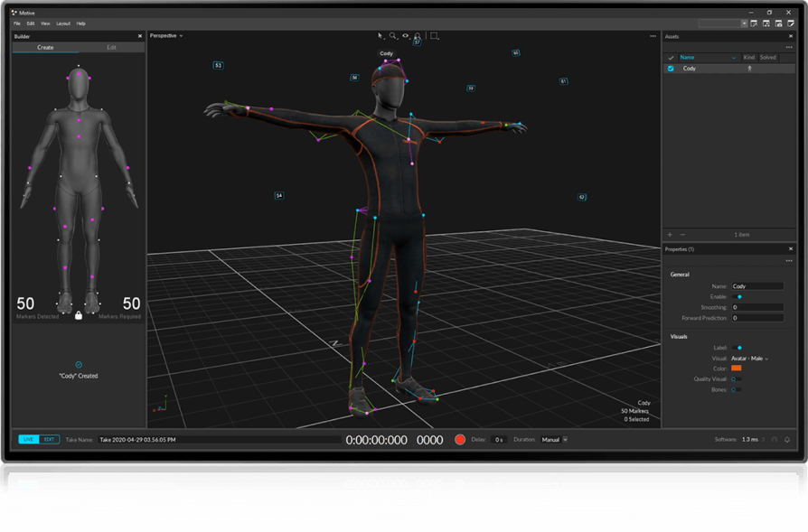Select the rectangle marquee selection tool

coord(433,34)
